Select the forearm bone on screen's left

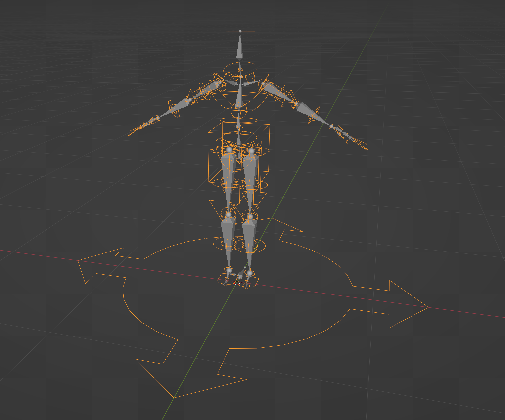coord(175,108)
